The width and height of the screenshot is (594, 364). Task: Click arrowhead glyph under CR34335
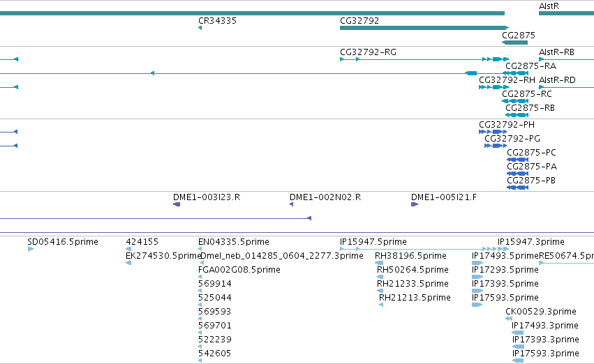(x=200, y=28)
